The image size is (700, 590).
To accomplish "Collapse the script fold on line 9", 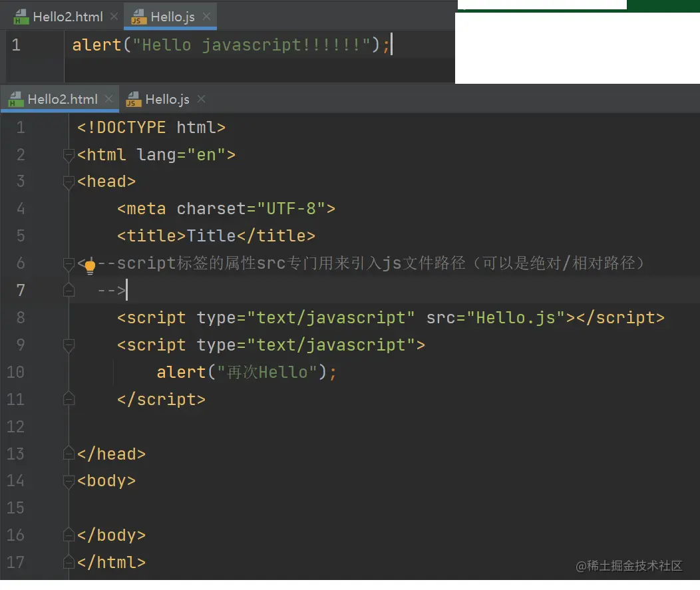I will click(x=69, y=345).
